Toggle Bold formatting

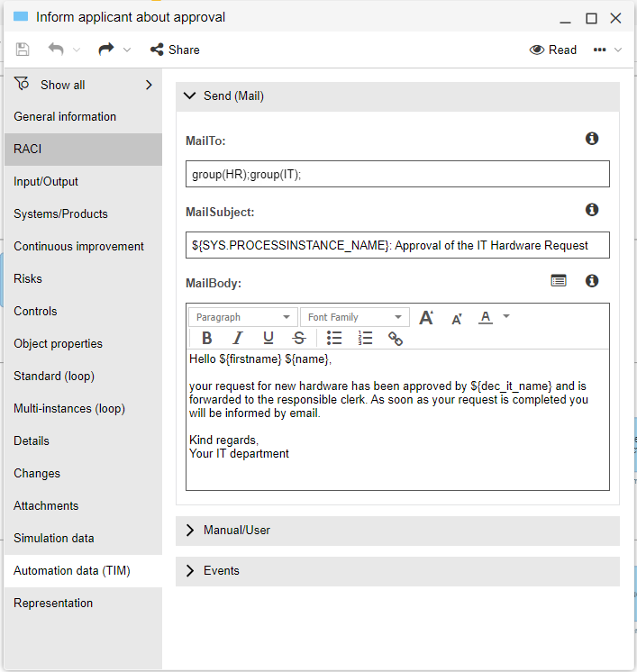[x=206, y=338]
